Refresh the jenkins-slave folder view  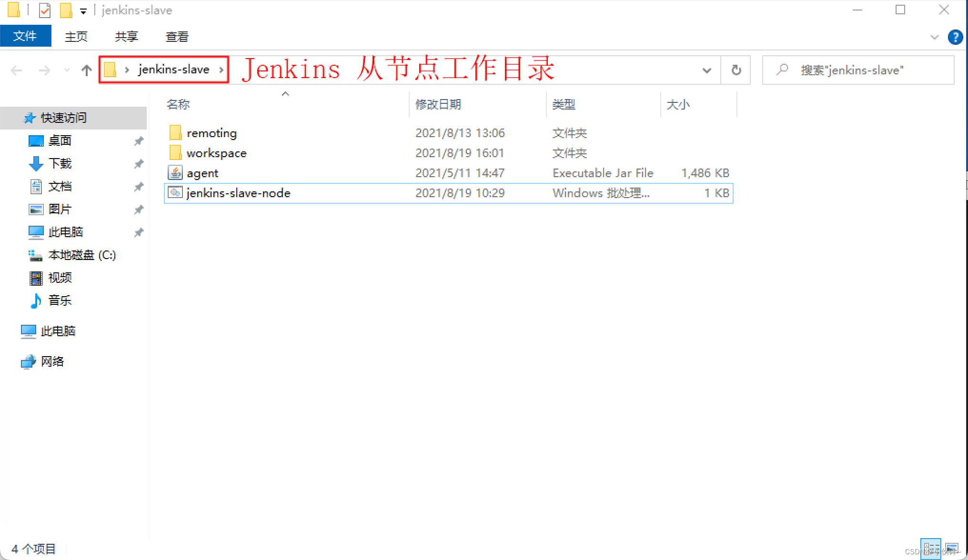[736, 70]
